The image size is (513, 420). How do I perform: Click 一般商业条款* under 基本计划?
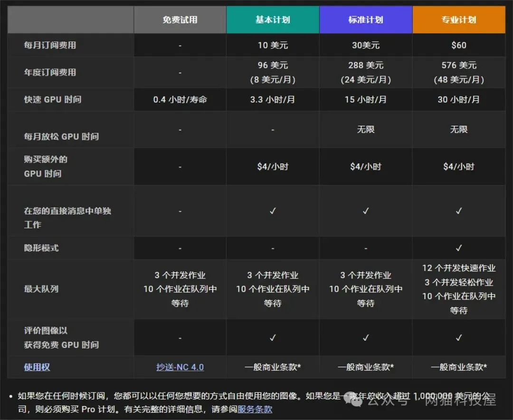point(272,366)
